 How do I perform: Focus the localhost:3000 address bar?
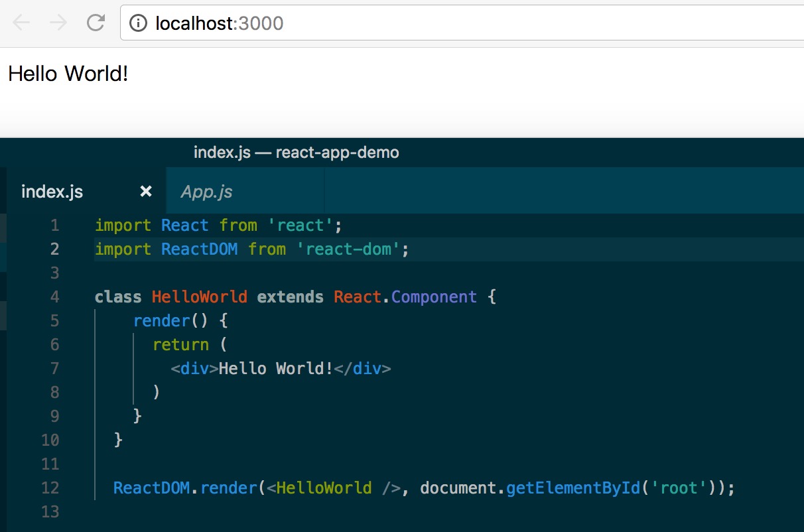pyautogui.click(x=398, y=24)
